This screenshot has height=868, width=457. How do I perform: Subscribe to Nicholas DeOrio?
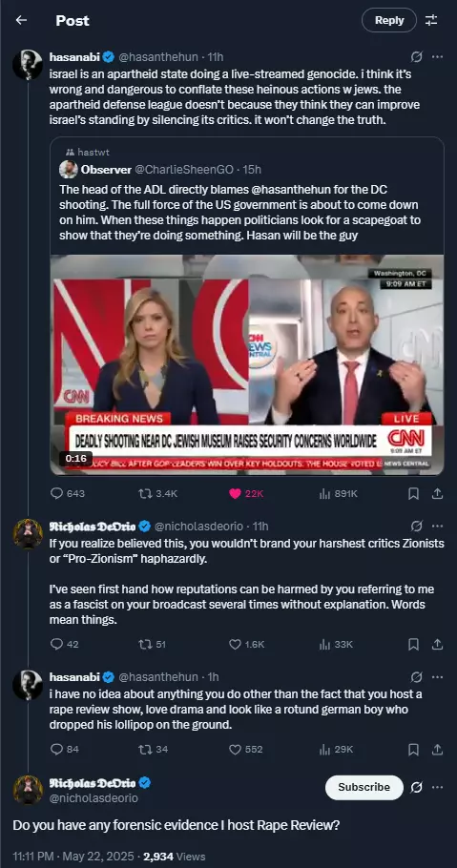click(364, 787)
